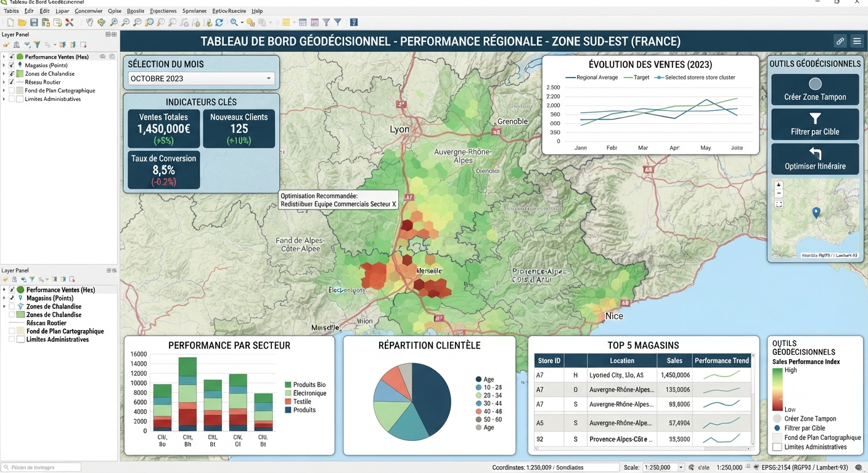Toggle Performance Ventes (Hex) checkbox in lower panel
Viewport: 868px width, 473px height.
[x=12, y=289]
